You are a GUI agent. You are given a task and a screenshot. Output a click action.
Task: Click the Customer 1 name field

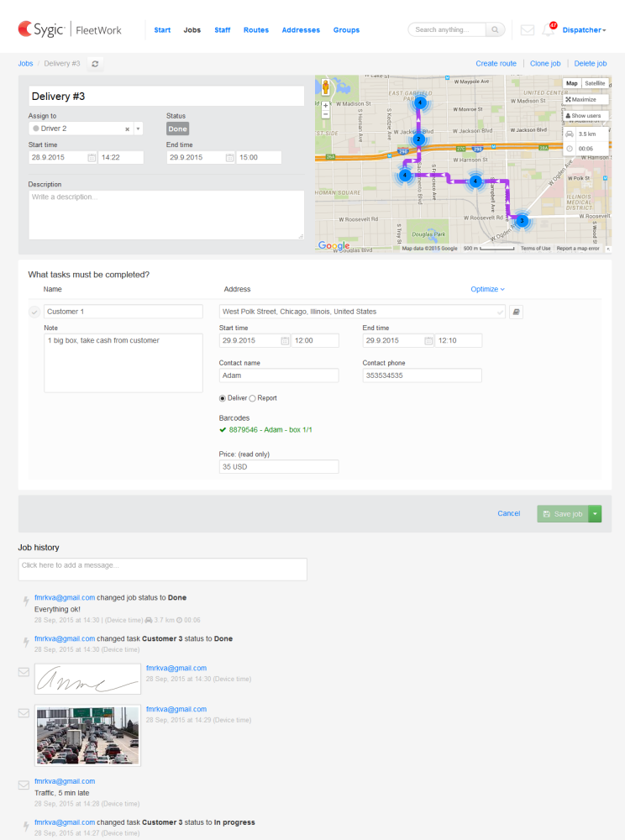pyautogui.click(x=123, y=312)
